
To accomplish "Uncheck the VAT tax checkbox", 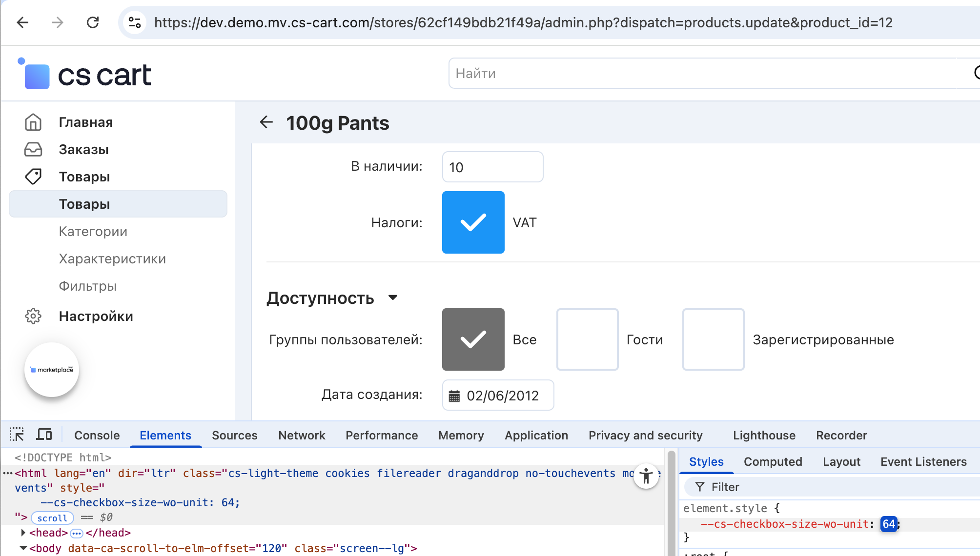I will (x=473, y=222).
